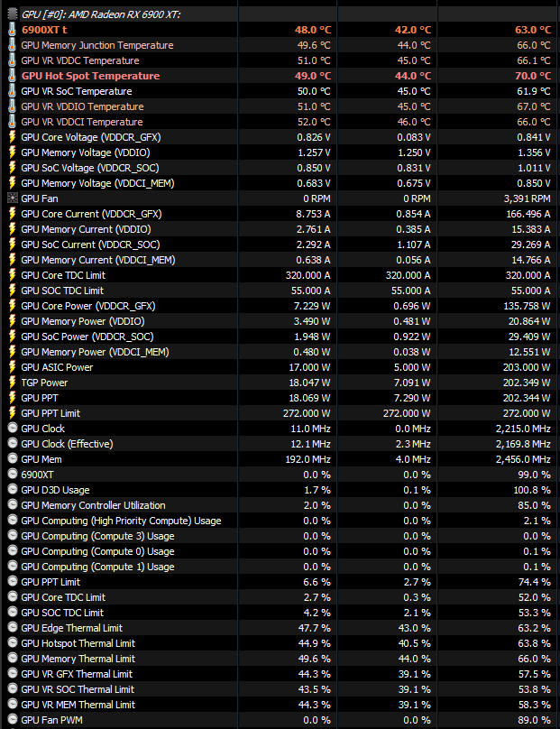Click the 100.8 % D3D Usage value
Screen dimensions: 560x729
532,490
